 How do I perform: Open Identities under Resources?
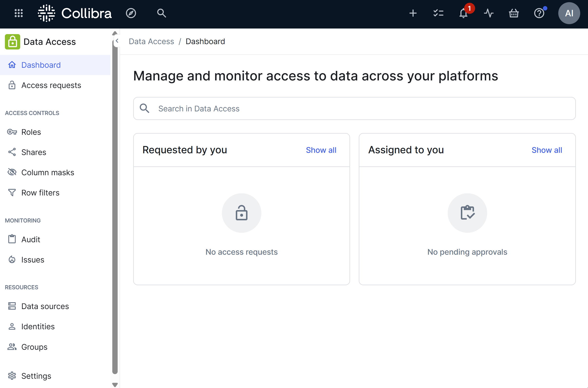pyautogui.click(x=55, y=327)
